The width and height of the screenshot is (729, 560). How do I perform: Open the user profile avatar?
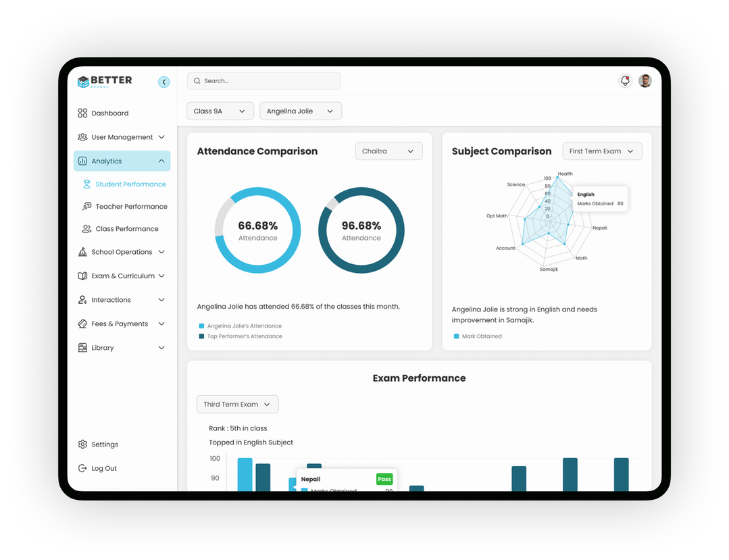point(645,81)
